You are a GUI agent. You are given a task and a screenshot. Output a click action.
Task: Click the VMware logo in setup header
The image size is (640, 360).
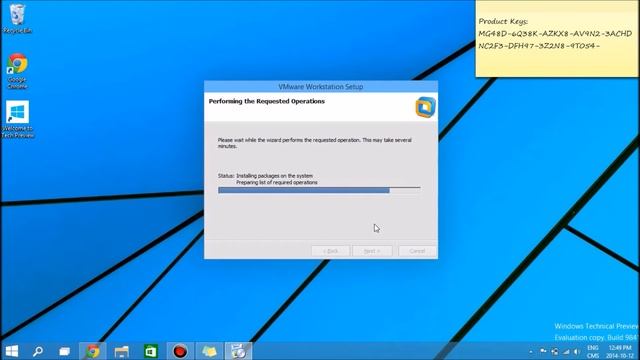(x=425, y=107)
